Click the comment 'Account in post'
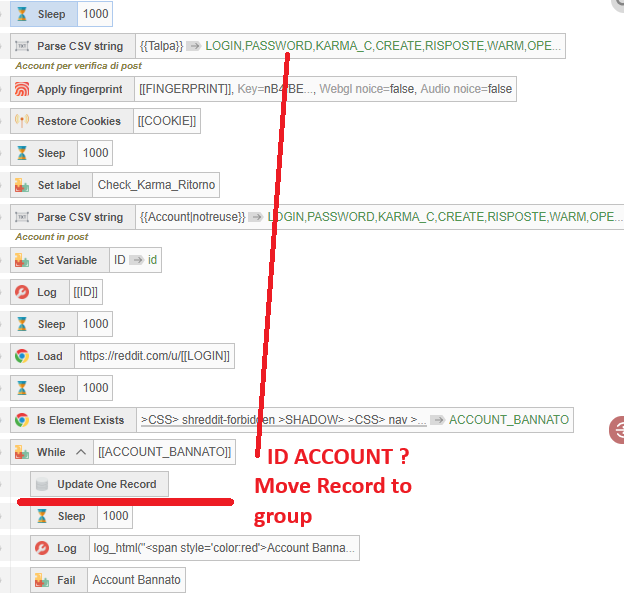 52,237
